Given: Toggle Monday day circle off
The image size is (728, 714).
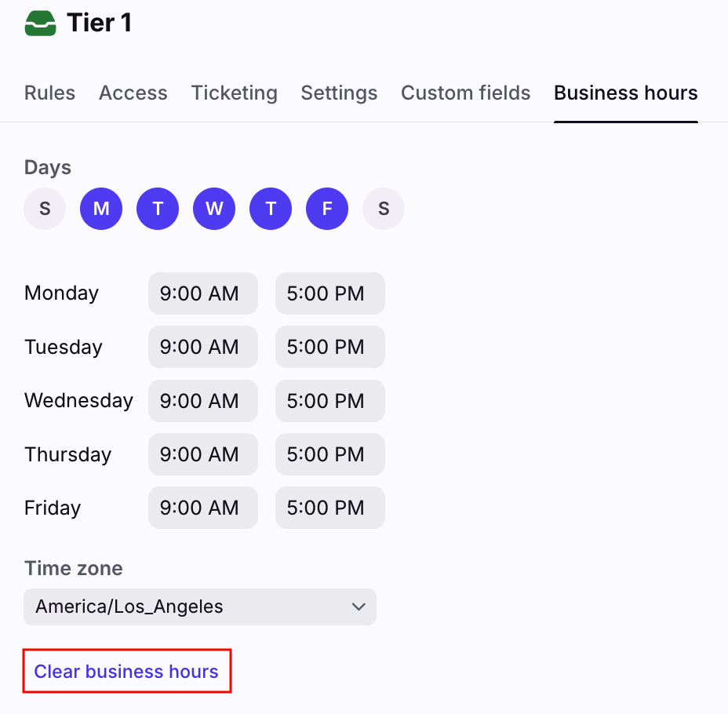Looking at the screenshot, I should (101, 209).
